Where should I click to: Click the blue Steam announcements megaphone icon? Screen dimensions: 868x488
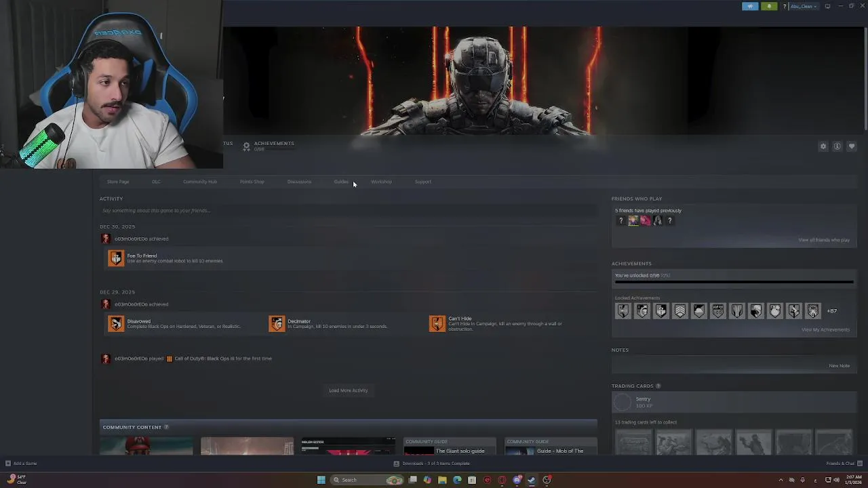tap(750, 6)
